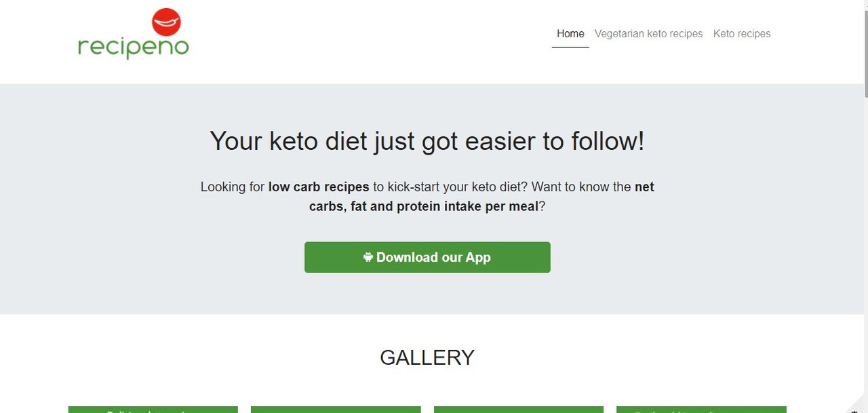Click the Android icon on the download button
Screen dimensions: 868x413
pyautogui.click(x=368, y=257)
